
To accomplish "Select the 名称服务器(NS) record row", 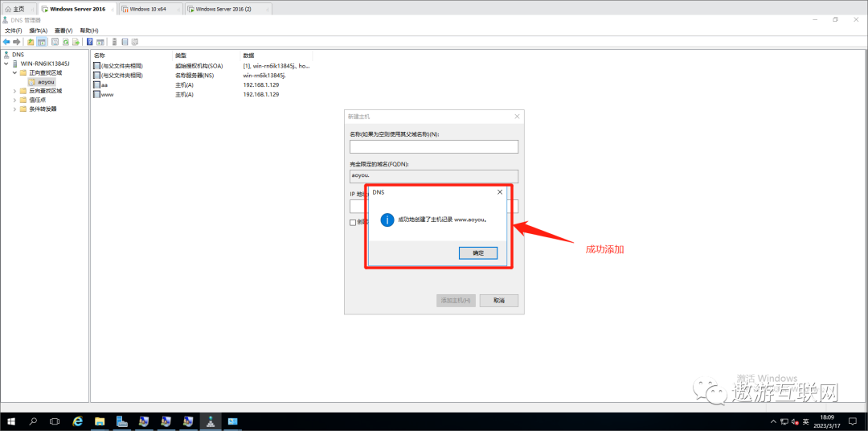I will (202, 75).
